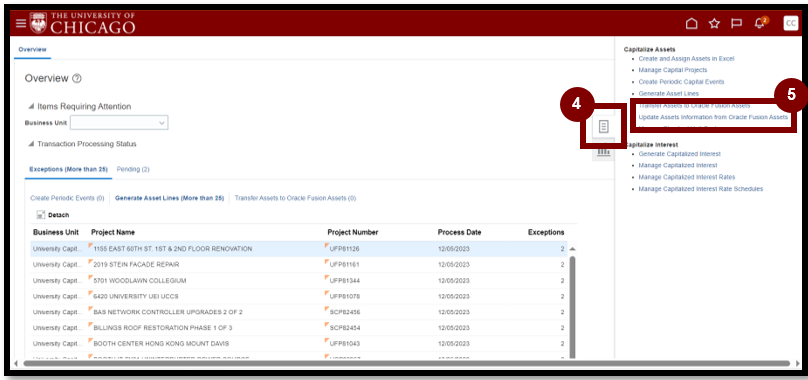Open Create Periodic Events (0) link

coord(67,198)
